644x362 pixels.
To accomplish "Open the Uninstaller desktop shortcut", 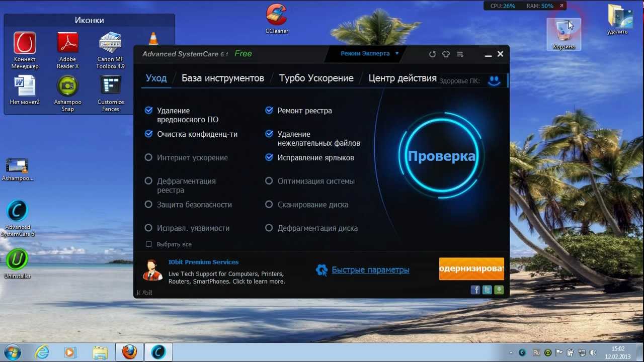I will coord(17,264).
